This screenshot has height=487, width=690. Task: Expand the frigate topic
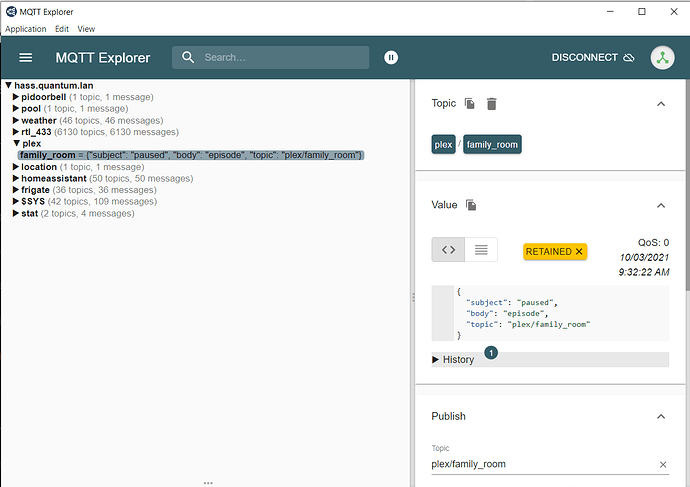tap(16, 190)
